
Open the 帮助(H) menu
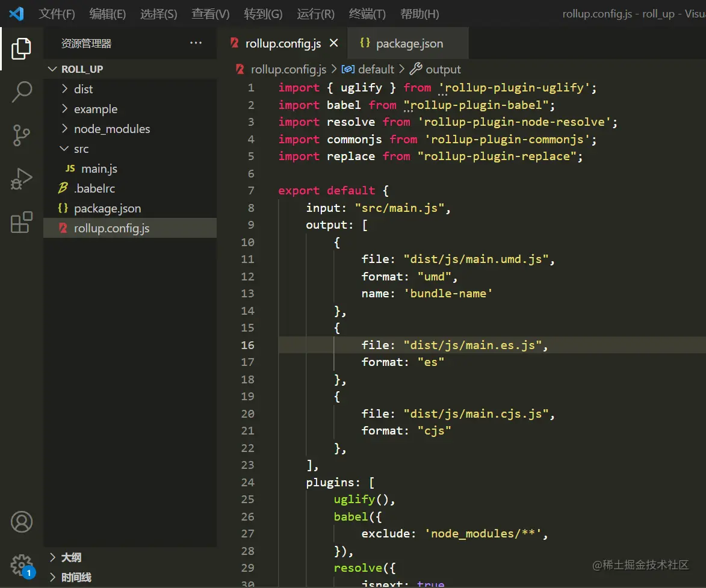(419, 14)
